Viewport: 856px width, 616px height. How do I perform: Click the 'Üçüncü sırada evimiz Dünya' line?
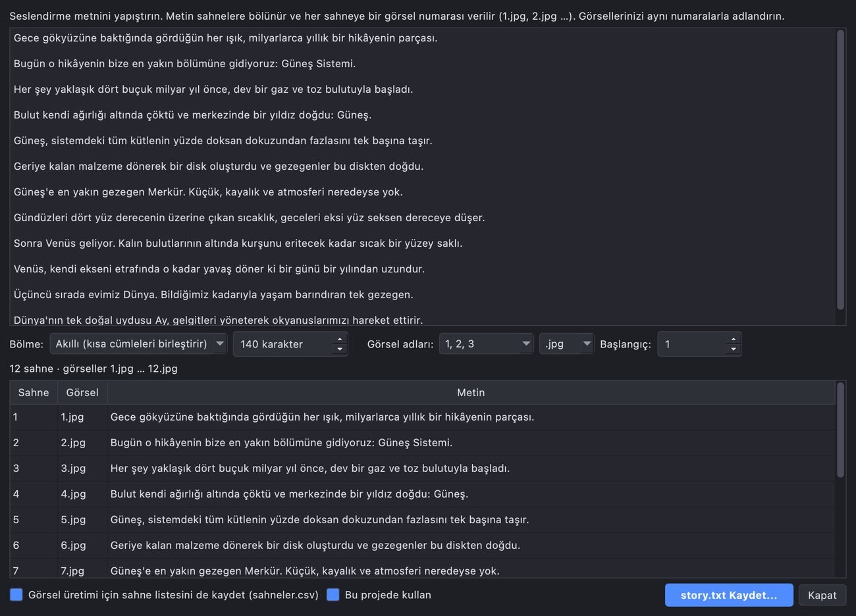point(213,295)
